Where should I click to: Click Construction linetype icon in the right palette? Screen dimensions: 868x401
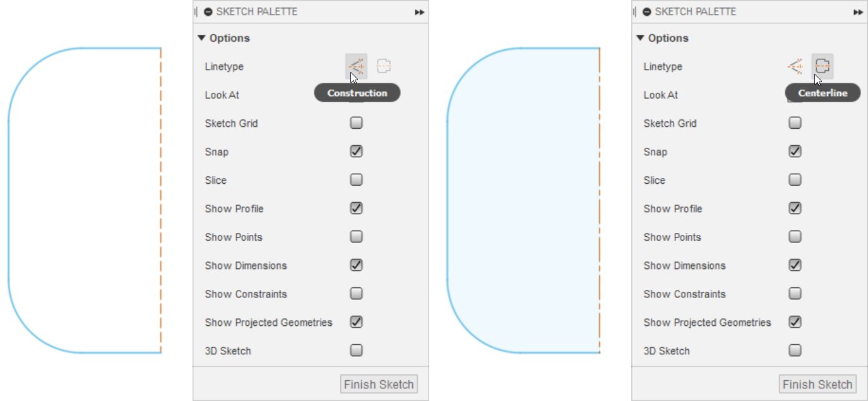[795, 66]
